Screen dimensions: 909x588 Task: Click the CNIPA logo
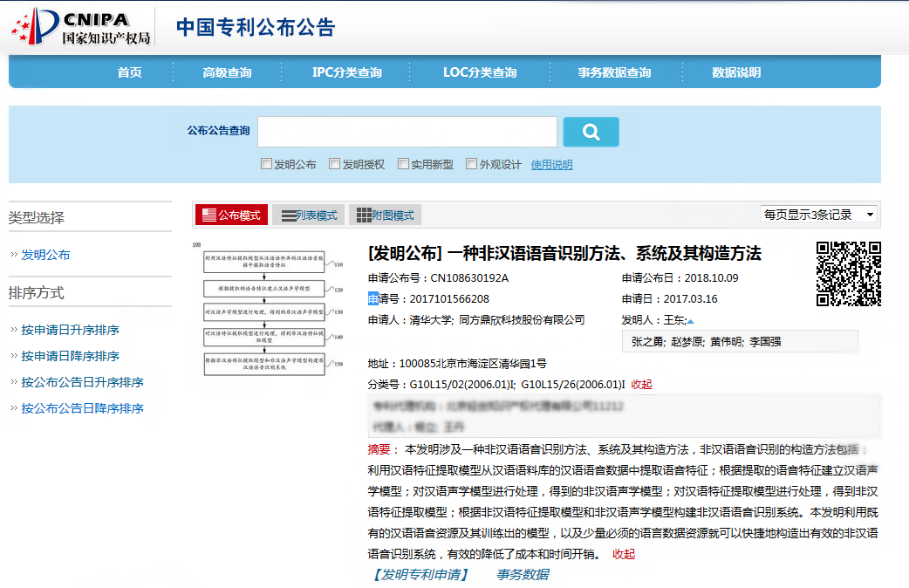(x=81, y=27)
